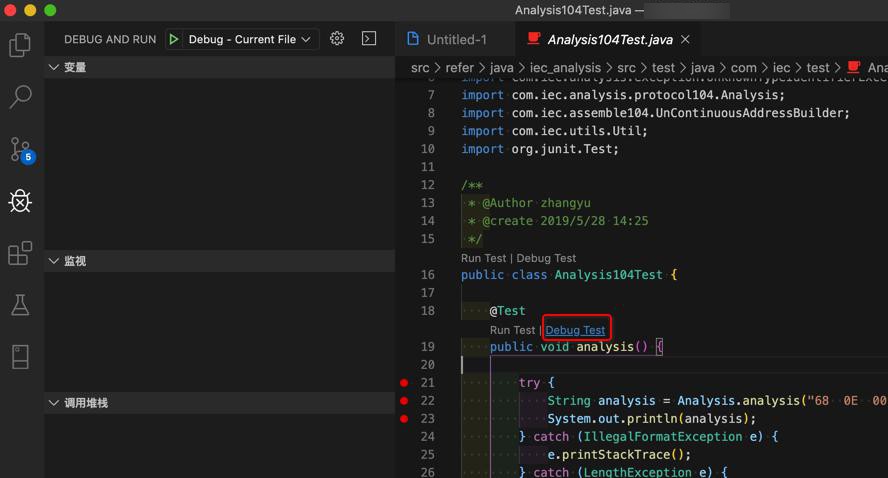The image size is (888, 478).
Task: Open the Test flask view
Action: pos(20,305)
